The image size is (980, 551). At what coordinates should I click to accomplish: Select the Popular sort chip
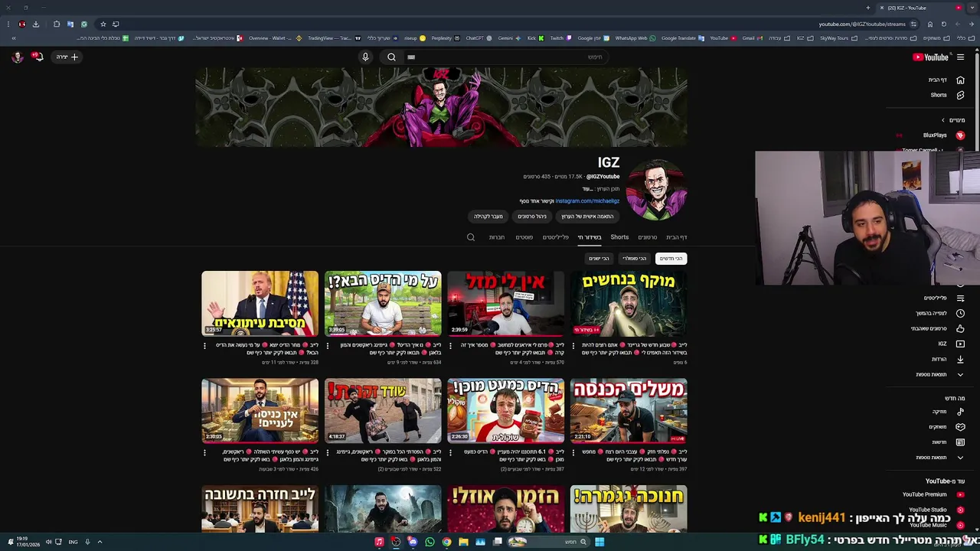click(x=635, y=259)
